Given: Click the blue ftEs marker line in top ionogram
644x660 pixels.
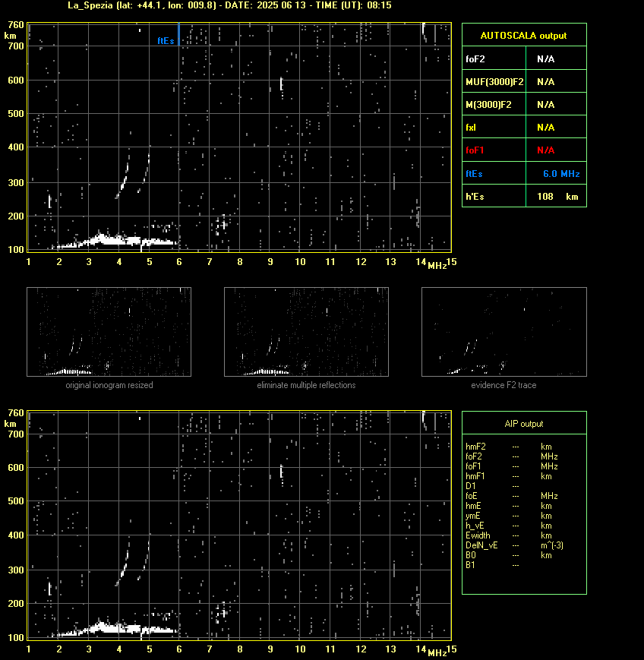Looking at the screenshot, I should pyautogui.click(x=179, y=33).
